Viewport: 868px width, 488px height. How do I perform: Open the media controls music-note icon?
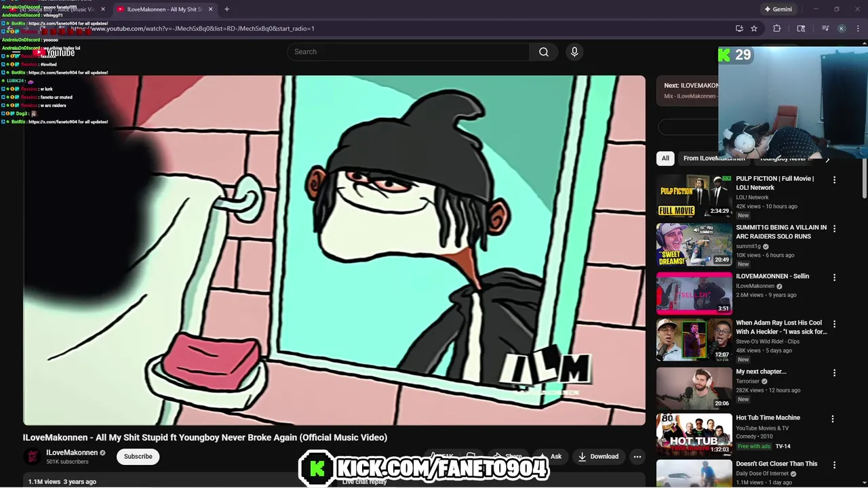click(x=825, y=28)
